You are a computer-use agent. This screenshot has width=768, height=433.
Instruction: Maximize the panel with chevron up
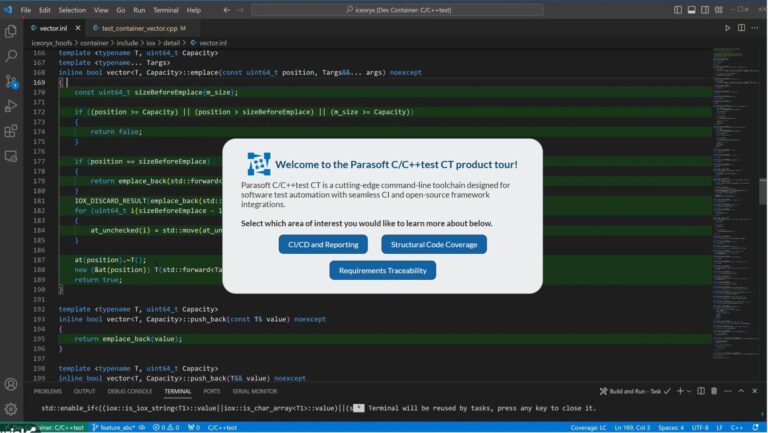coord(741,391)
